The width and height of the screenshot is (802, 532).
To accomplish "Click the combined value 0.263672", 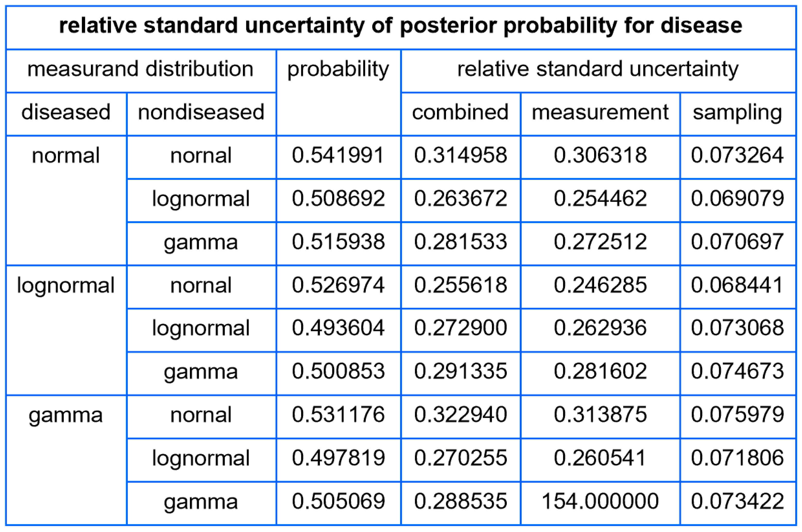I will click(460, 198).
